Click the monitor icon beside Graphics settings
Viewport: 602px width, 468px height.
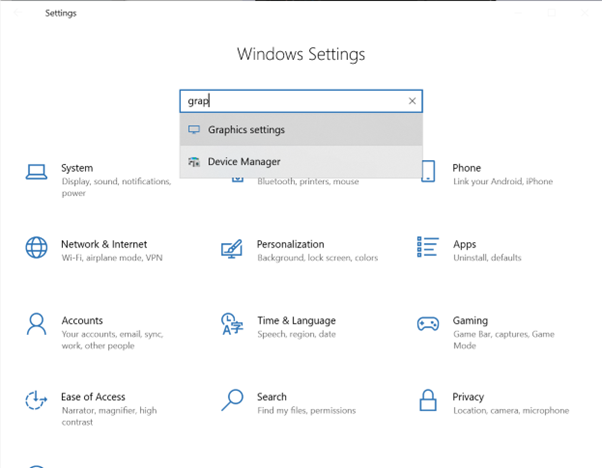pyautogui.click(x=194, y=129)
